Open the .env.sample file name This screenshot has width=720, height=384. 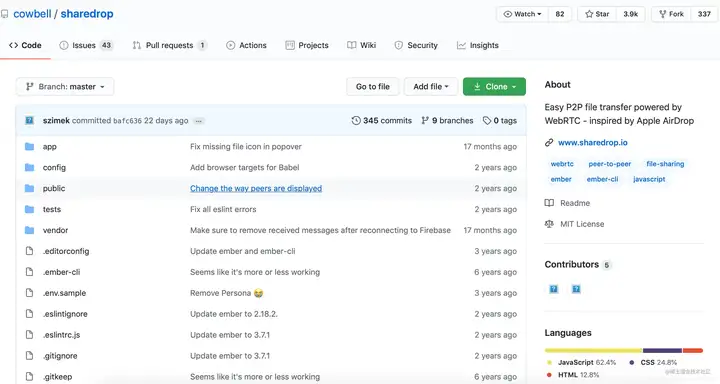[x=64, y=293]
